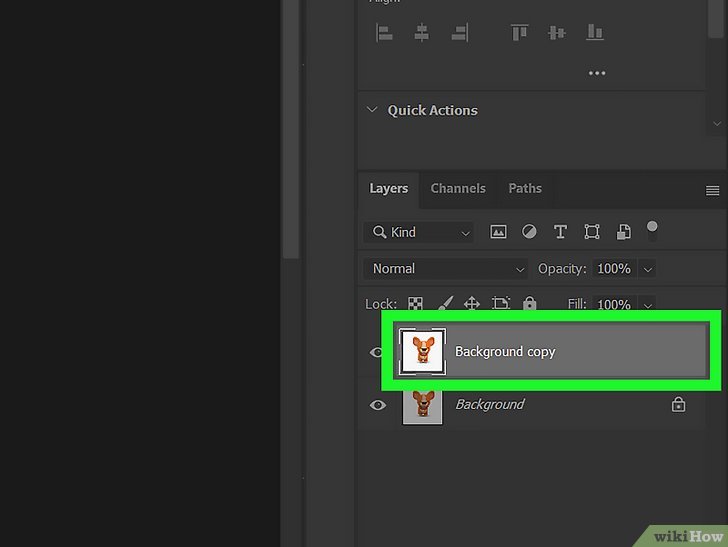
Task: Align vertical centers icon
Action: tap(557, 33)
